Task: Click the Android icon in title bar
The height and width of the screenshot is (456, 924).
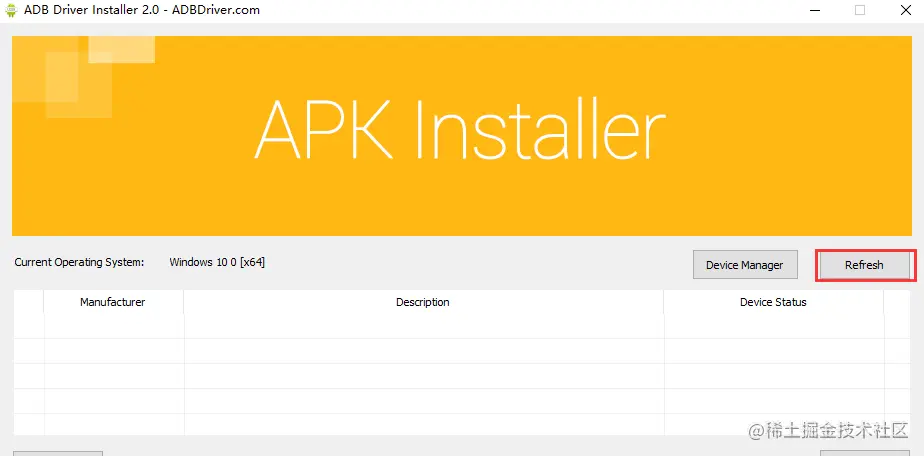Action: point(11,10)
